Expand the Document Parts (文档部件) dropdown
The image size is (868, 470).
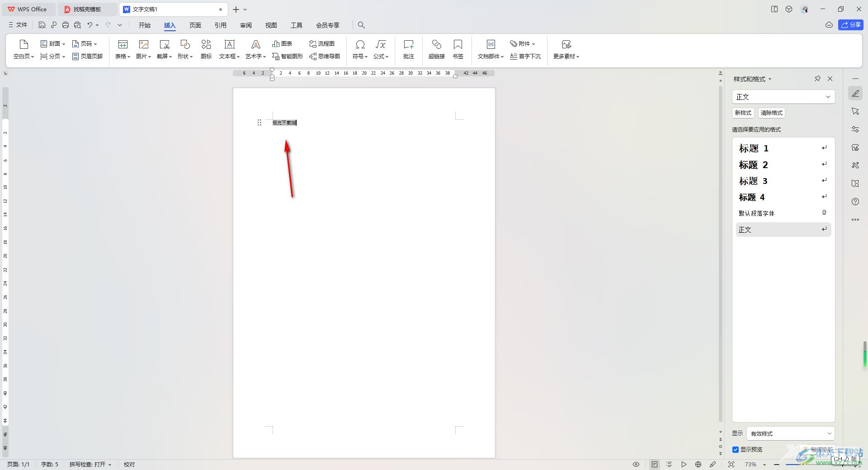[x=491, y=50]
